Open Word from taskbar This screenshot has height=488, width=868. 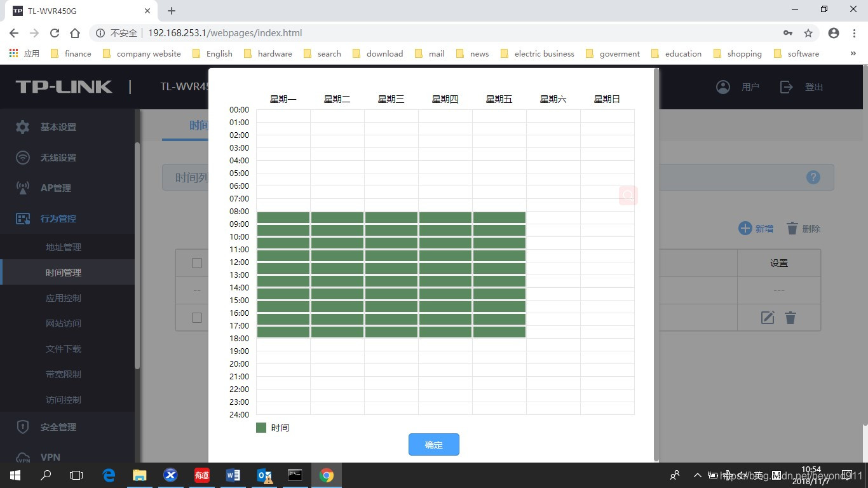[x=233, y=475]
